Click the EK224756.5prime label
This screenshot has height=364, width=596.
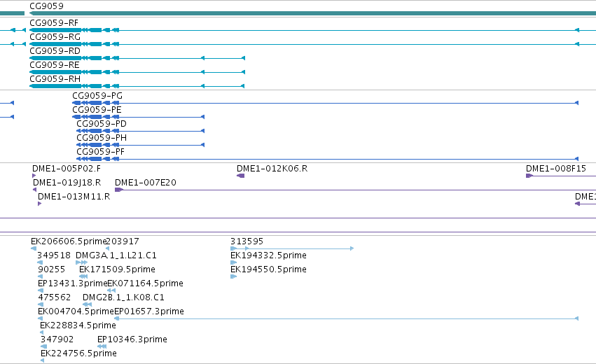(x=78, y=353)
